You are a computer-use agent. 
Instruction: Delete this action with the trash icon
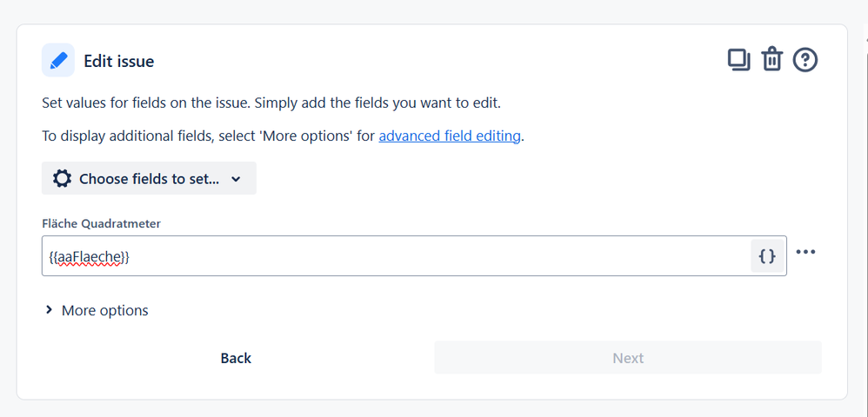pos(771,60)
